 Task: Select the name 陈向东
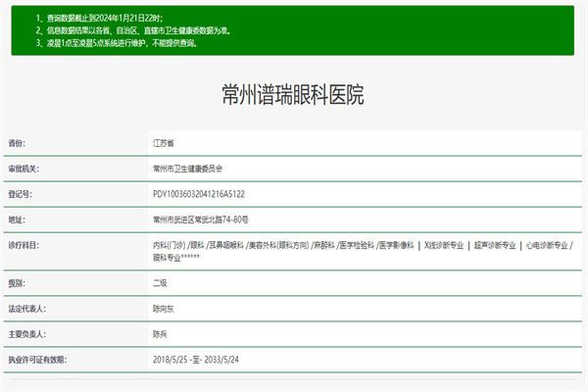pos(163,309)
